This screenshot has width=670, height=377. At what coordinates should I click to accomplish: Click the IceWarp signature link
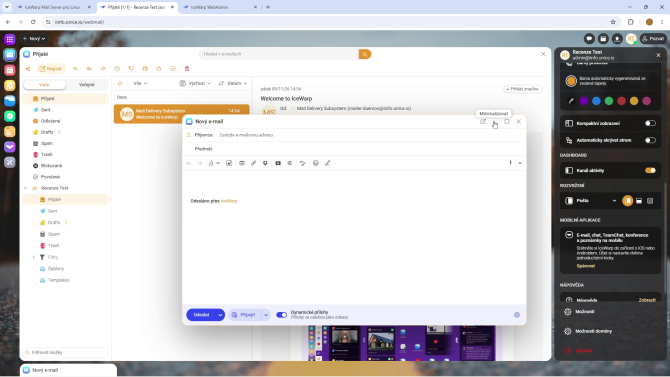tap(229, 201)
